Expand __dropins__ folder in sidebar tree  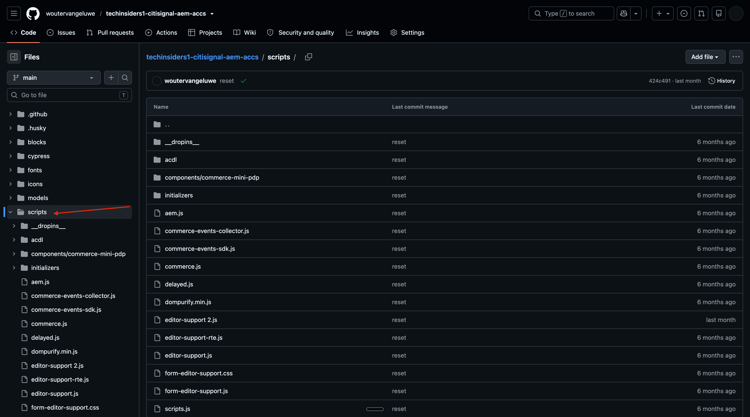point(14,226)
